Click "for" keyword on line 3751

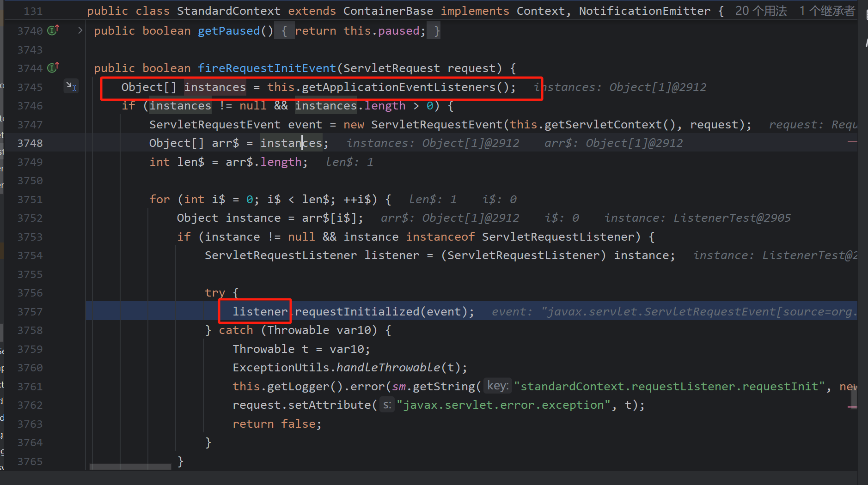click(159, 200)
